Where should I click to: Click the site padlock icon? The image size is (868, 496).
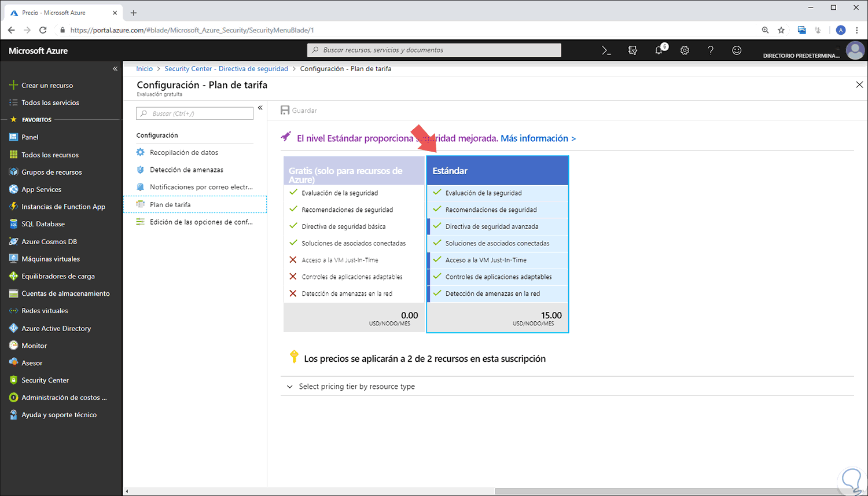coord(62,30)
